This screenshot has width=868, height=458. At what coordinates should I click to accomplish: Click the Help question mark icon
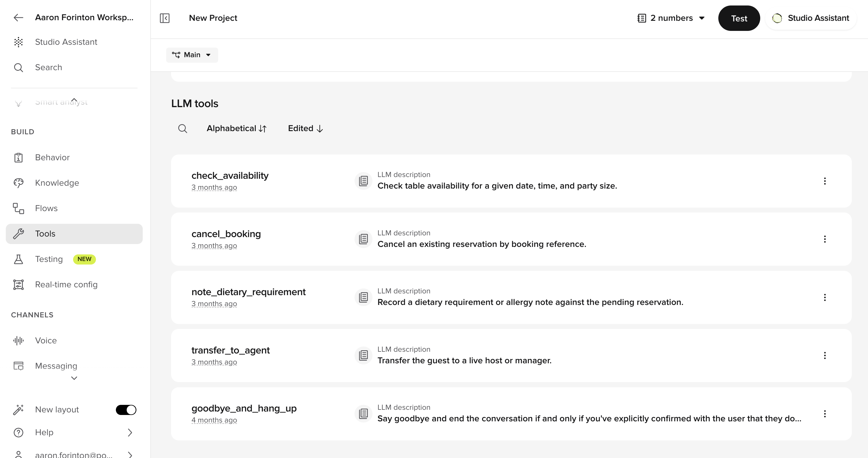(x=18, y=432)
